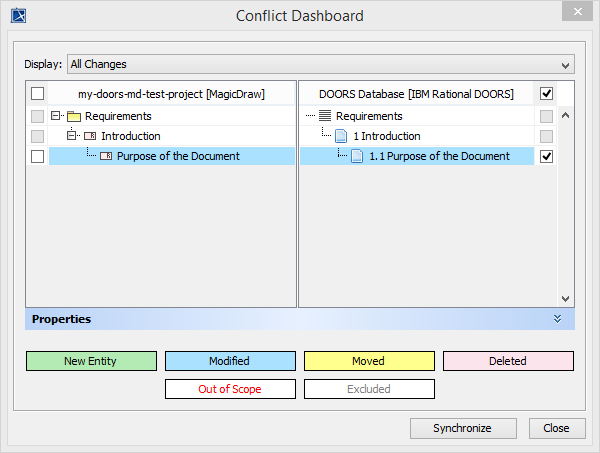This screenshot has width=600, height=453.
Task: Uncheck the DOORS Database header checkbox
Action: coord(546,94)
